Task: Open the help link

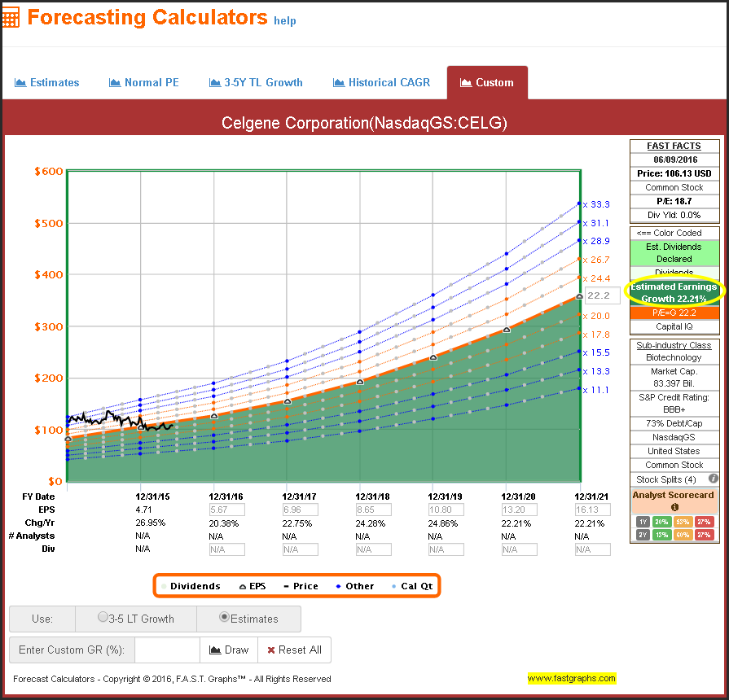Action: pyautogui.click(x=285, y=20)
